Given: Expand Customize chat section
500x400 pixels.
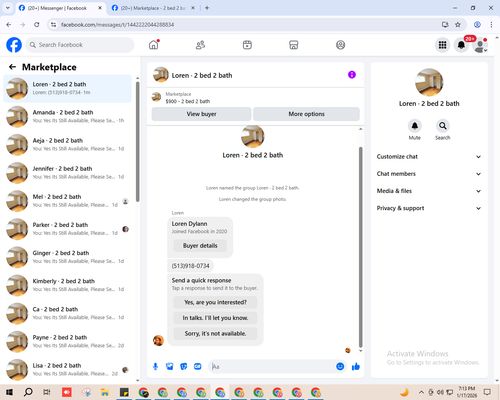Looking at the screenshot, I should coord(429,157).
